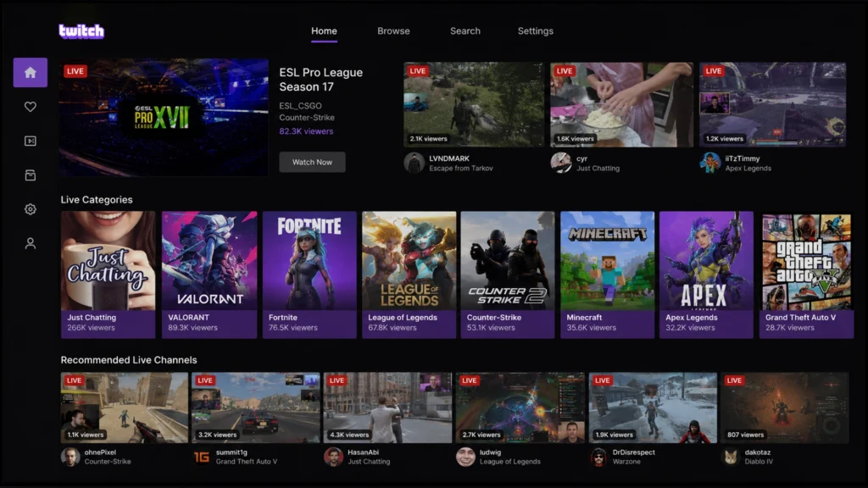This screenshot has height=488, width=868.
Task: Switch to the Search tab
Action: pyautogui.click(x=465, y=31)
